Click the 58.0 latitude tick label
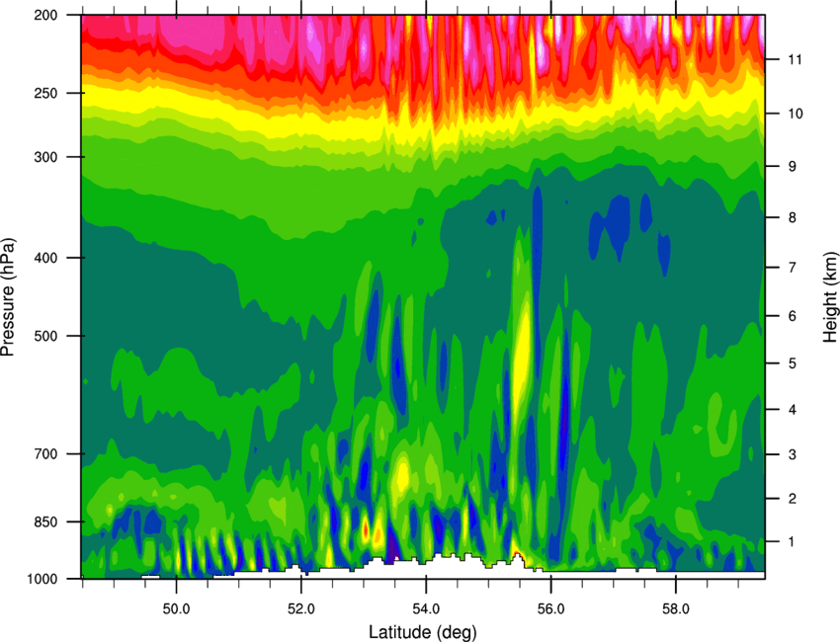The height and width of the screenshot is (642, 840). click(x=676, y=609)
